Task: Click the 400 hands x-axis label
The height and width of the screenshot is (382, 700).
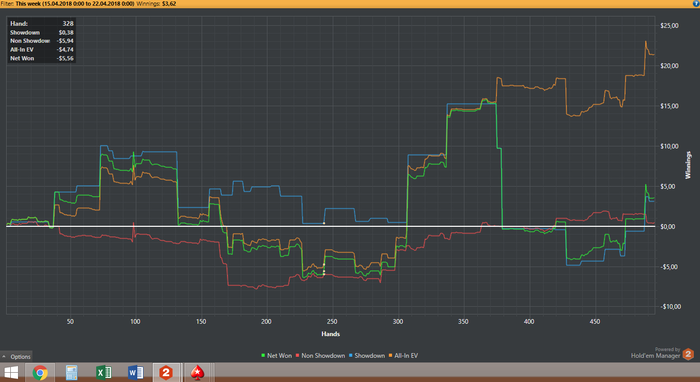Action: click(x=529, y=322)
